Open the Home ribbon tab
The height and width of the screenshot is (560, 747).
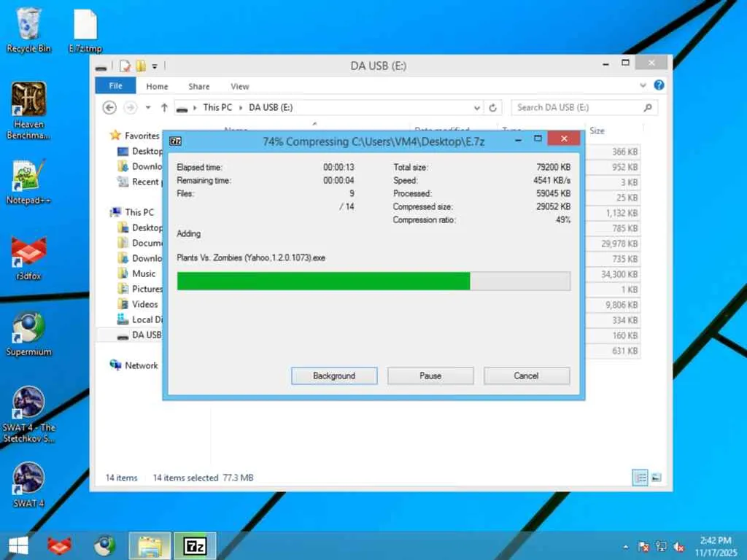tap(158, 86)
